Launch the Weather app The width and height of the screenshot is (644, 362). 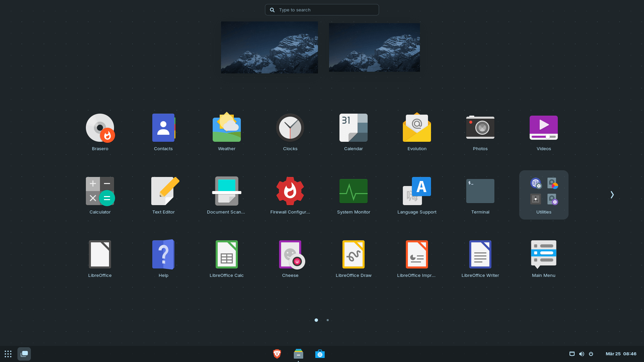click(226, 128)
